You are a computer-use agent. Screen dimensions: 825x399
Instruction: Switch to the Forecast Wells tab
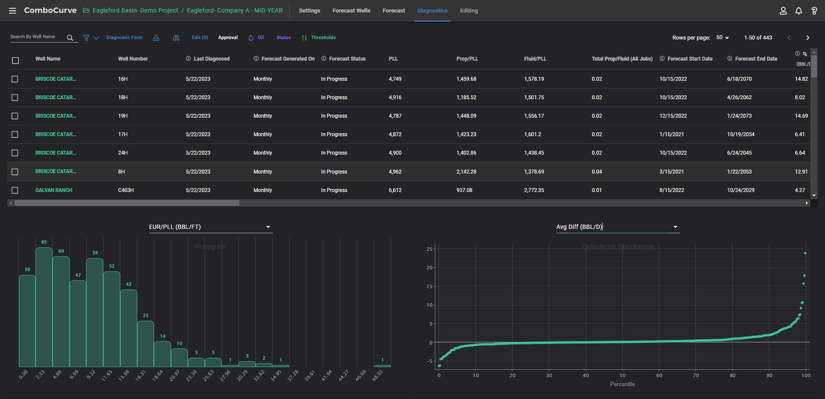tap(351, 11)
